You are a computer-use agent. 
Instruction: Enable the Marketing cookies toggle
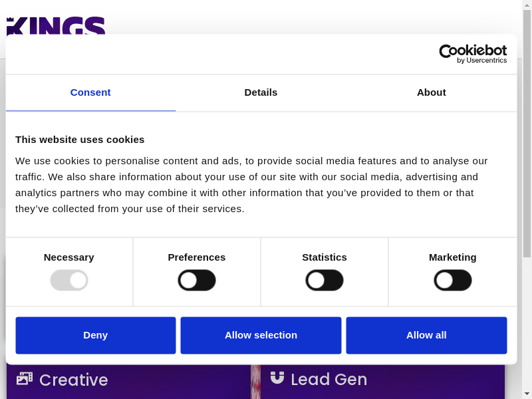(453, 280)
